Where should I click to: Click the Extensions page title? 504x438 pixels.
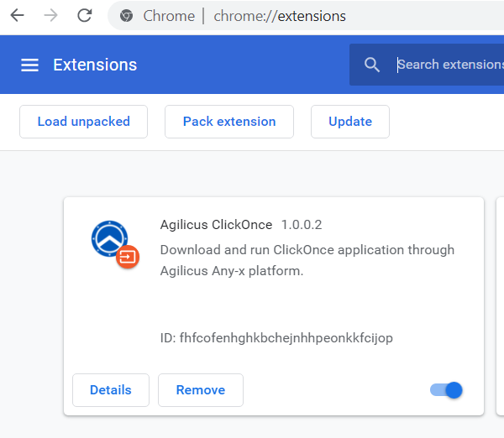[x=95, y=65]
